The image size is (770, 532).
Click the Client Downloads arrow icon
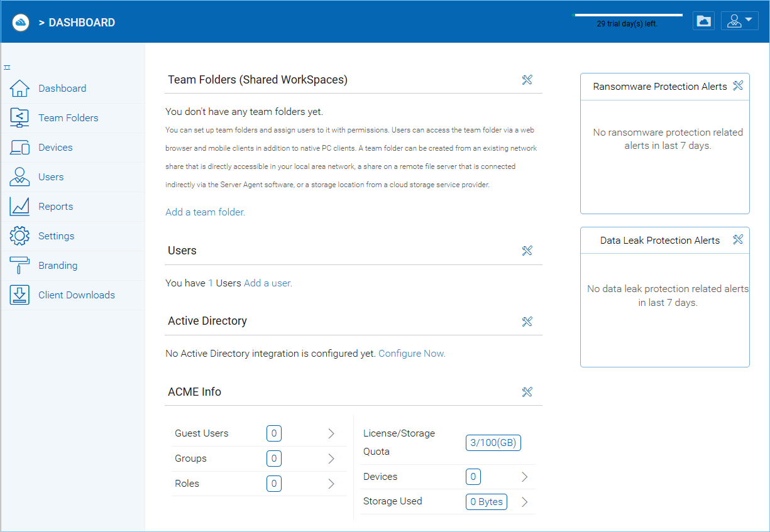click(19, 295)
